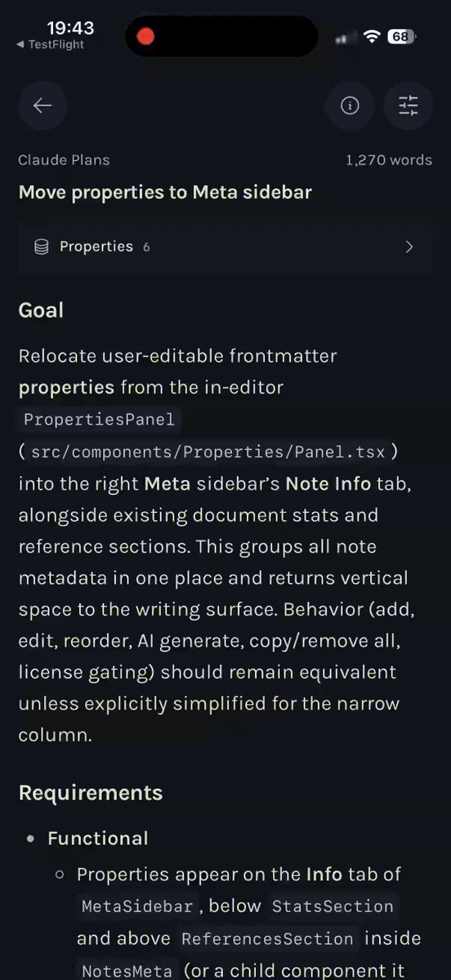Tap the Functional bullet item
Screen dimensions: 451x980
coord(98,839)
